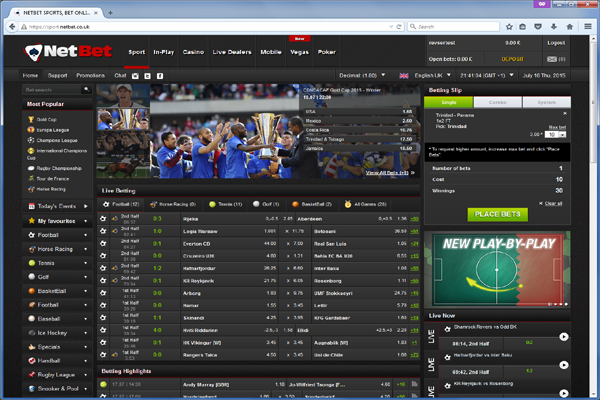Viewport: 600px width, 400px height.
Task: Open the Decimal odds format dropdown
Action: tap(362, 75)
